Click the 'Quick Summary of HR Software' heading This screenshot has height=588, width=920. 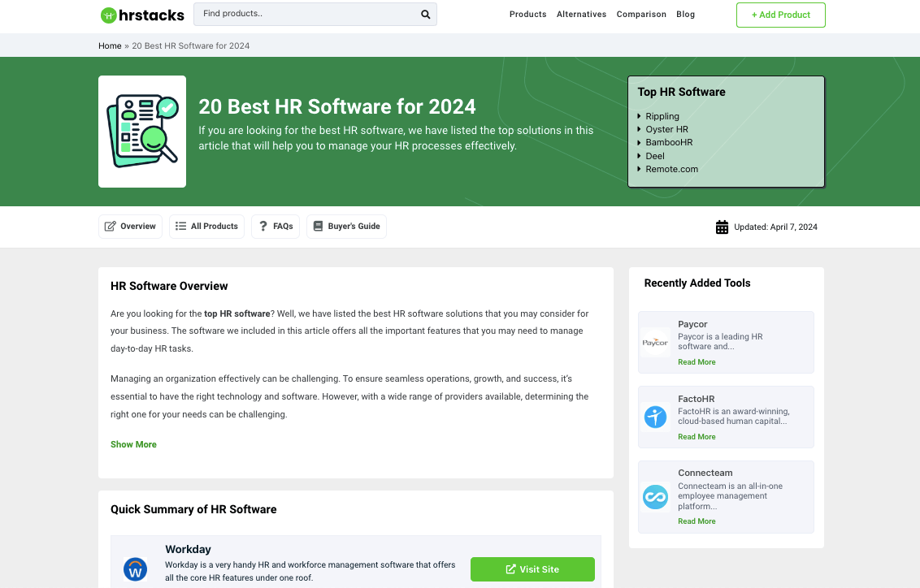click(193, 509)
